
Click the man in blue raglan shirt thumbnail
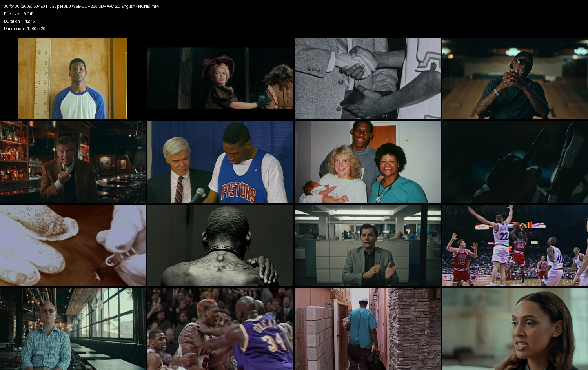pyautogui.click(x=73, y=78)
